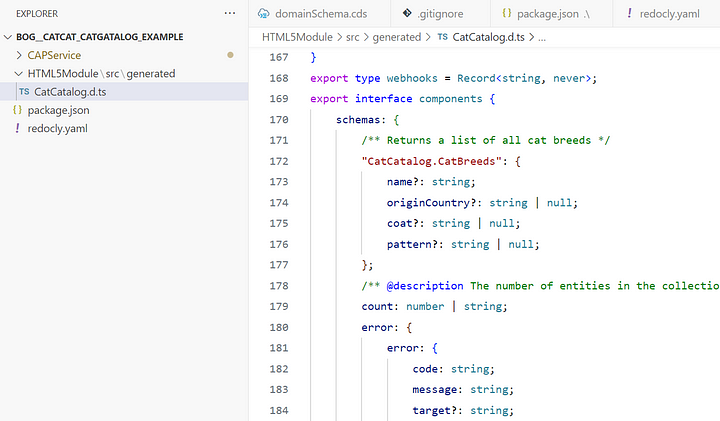The width and height of the screenshot is (720, 421).
Task: Click the braces icon next to package.json in Explorer
Action: pos(17,110)
